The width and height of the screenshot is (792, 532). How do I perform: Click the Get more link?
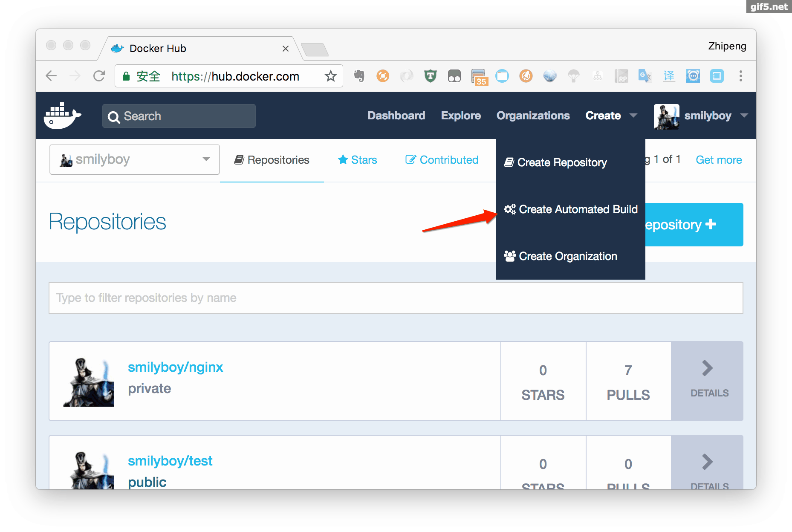[719, 160]
